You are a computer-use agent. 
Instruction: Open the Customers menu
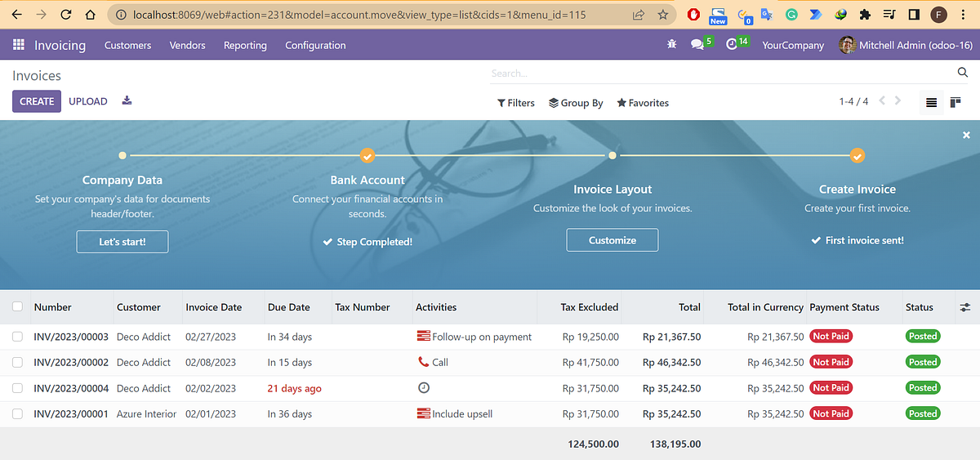pyautogui.click(x=128, y=46)
